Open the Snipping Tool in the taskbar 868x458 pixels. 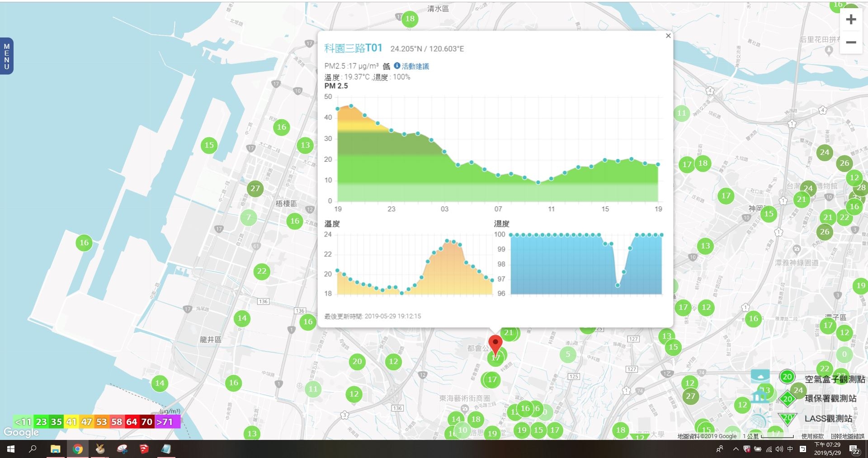122,449
